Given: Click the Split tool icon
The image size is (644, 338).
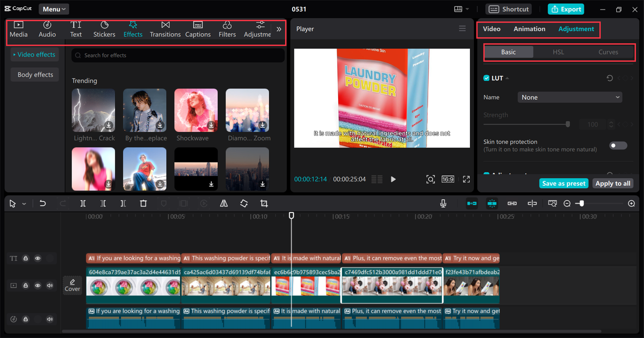Looking at the screenshot, I should (83, 204).
